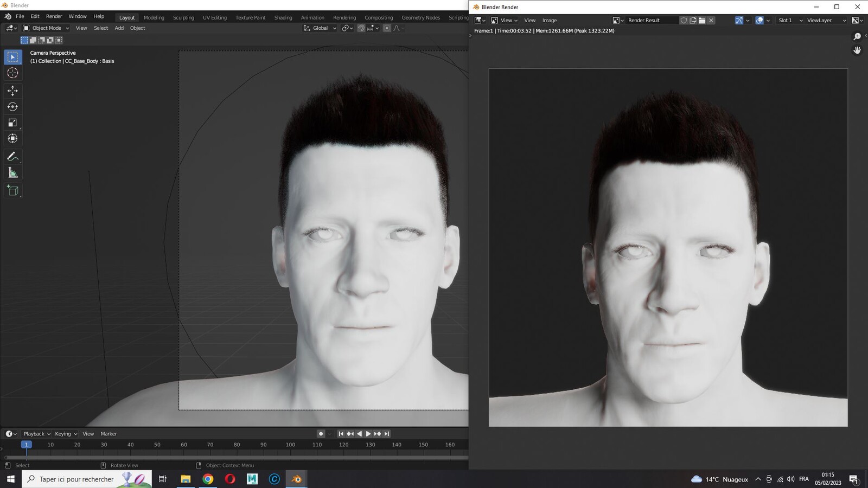
Task: Toggle snapping magnet in viewport header
Action: [361, 28]
